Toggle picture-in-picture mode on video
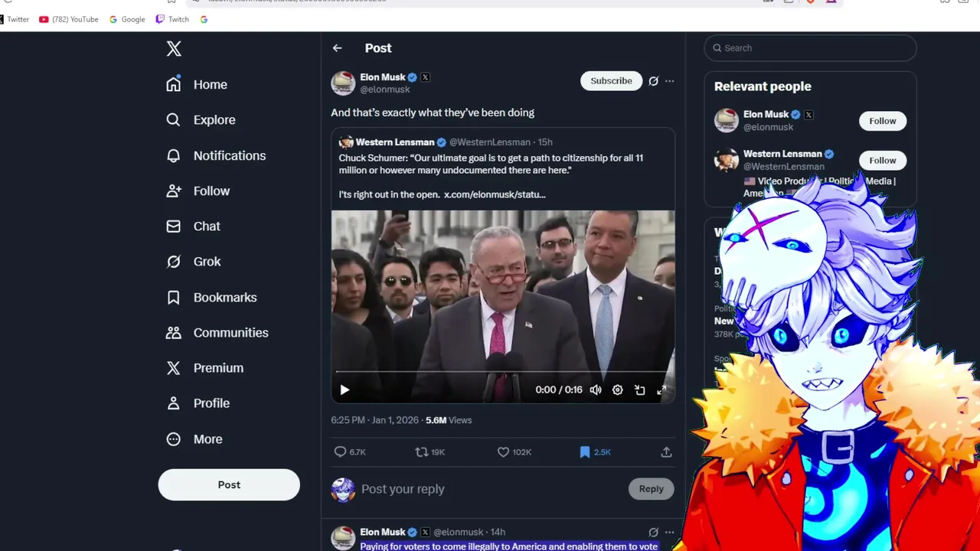The image size is (980, 551). tap(640, 390)
